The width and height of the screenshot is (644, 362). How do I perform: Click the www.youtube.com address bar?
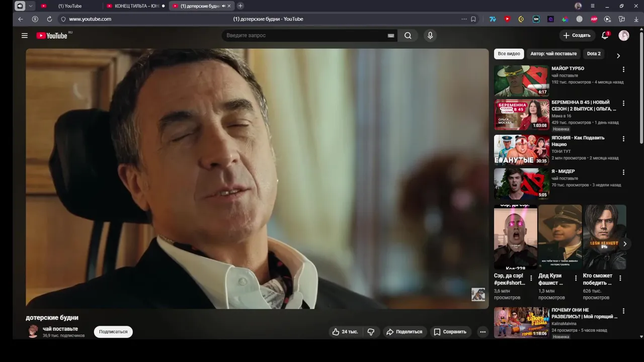(90, 19)
